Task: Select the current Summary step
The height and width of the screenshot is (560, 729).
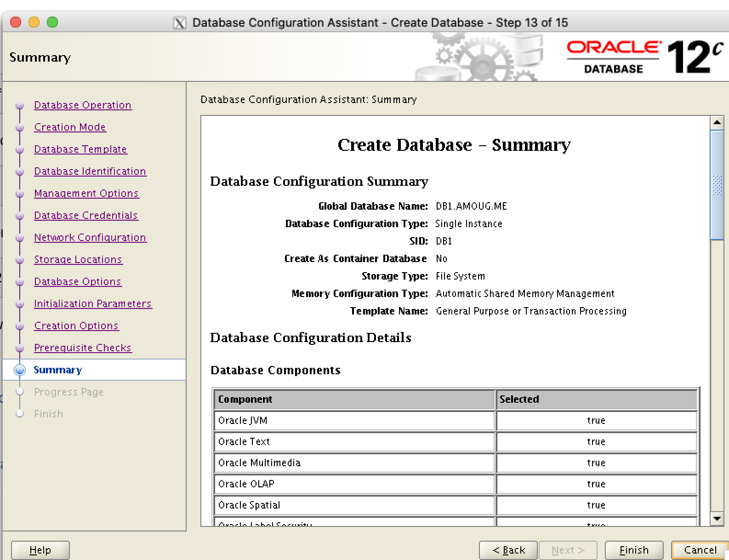Action: pos(57,370)
